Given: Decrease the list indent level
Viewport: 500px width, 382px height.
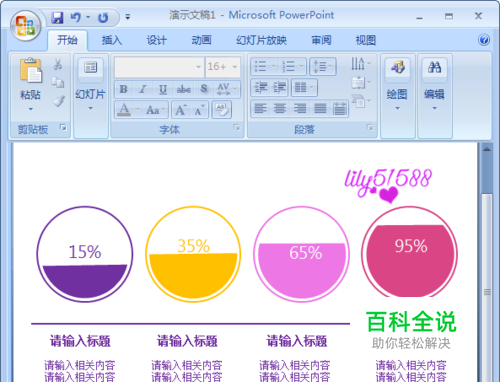Looking at the screenshot, I should [x=260, y=88].
